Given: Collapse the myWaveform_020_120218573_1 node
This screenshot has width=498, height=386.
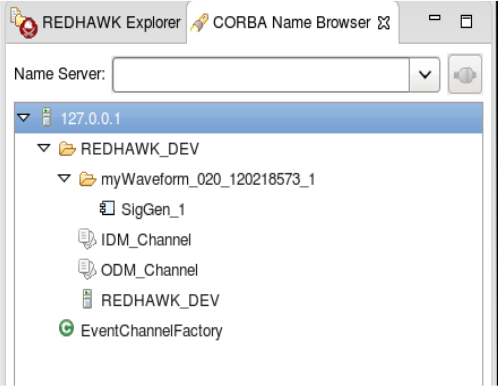Looking at the screenshot, I should click(64, 178).
